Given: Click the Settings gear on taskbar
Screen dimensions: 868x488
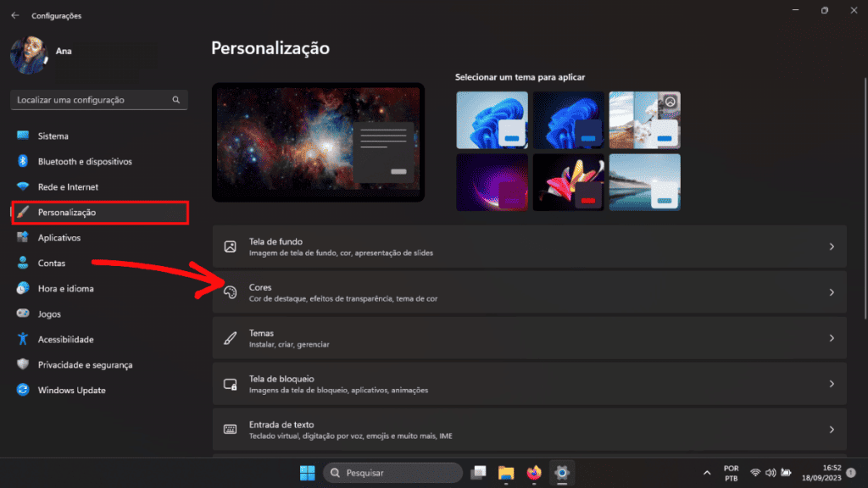Looking at the screenshot, I should point(562,473).
